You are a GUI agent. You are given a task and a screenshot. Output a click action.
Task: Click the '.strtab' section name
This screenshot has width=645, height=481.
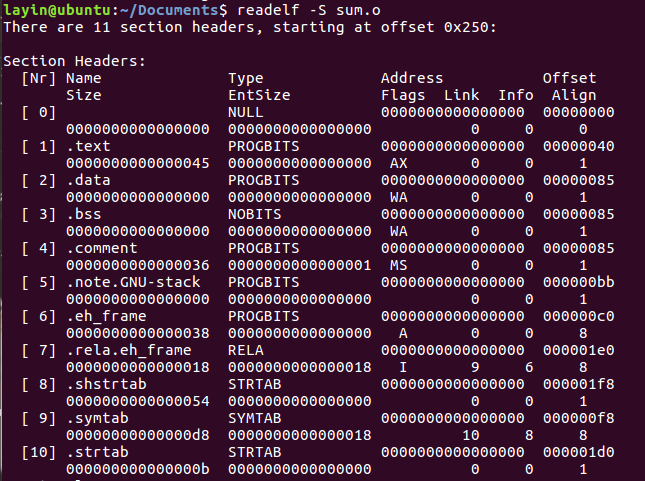point(97,452)
